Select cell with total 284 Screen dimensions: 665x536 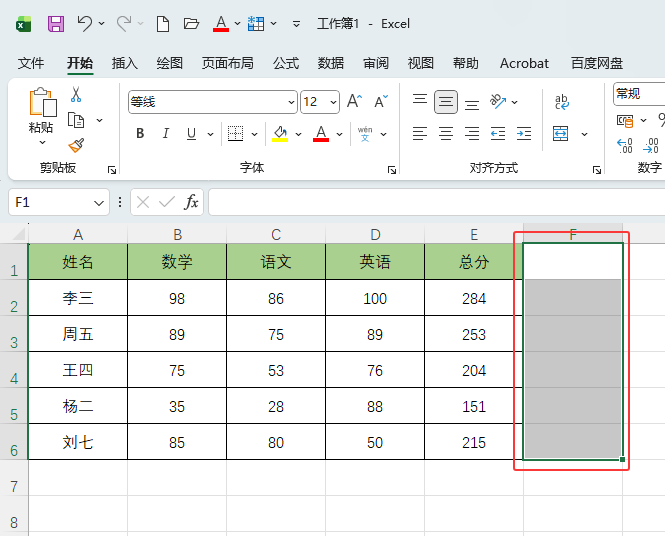click(474, 298)
